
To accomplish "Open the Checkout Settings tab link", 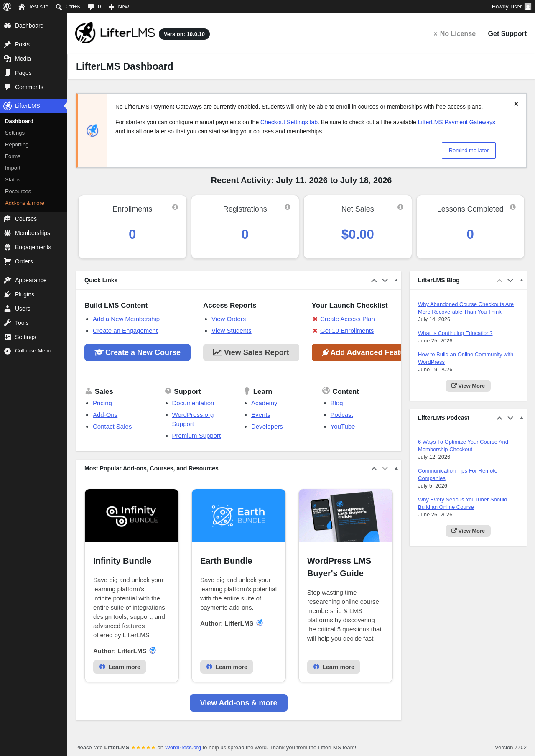I will click(x=289, y=122).
